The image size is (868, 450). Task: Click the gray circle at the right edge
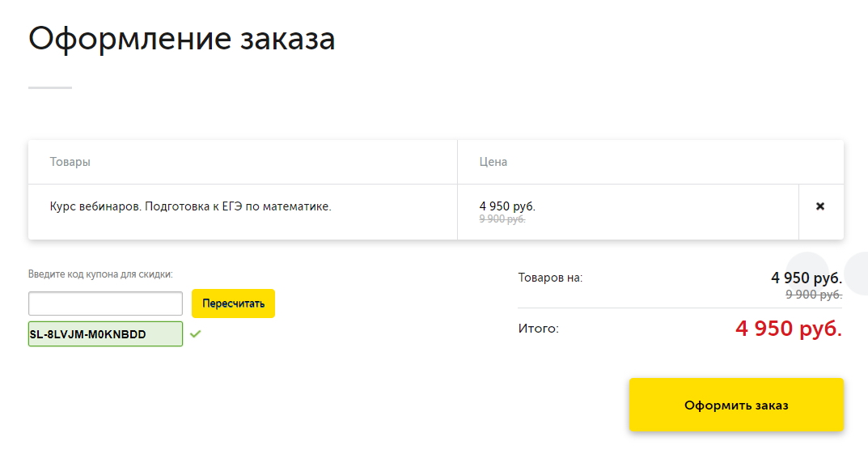click(857, 274)
